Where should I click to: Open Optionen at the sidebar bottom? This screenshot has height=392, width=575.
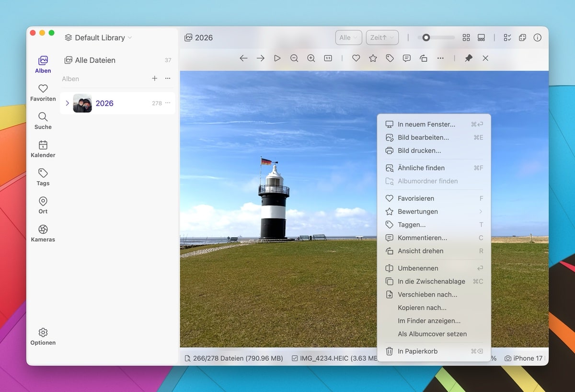[43, 336]
